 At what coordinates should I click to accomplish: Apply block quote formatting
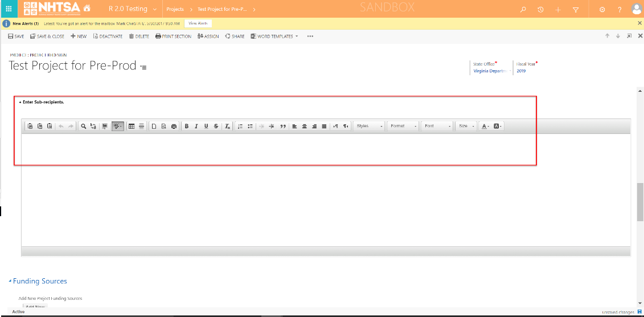click(x=283, y=126)
